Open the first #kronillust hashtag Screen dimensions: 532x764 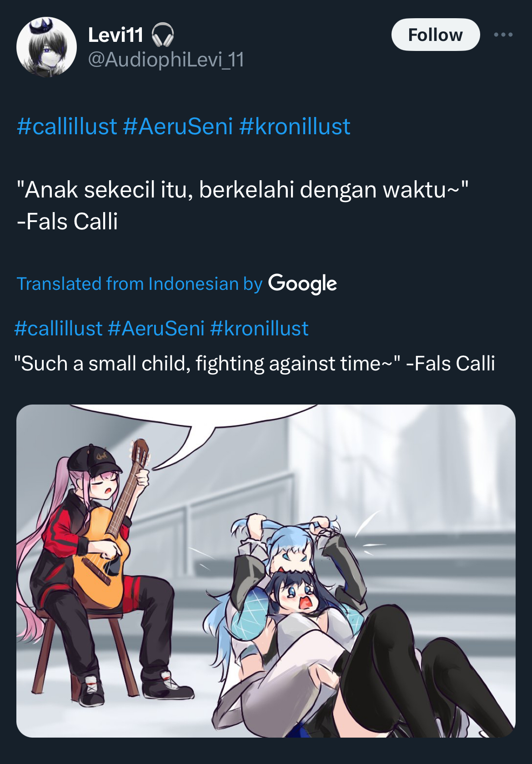(295, 126)
